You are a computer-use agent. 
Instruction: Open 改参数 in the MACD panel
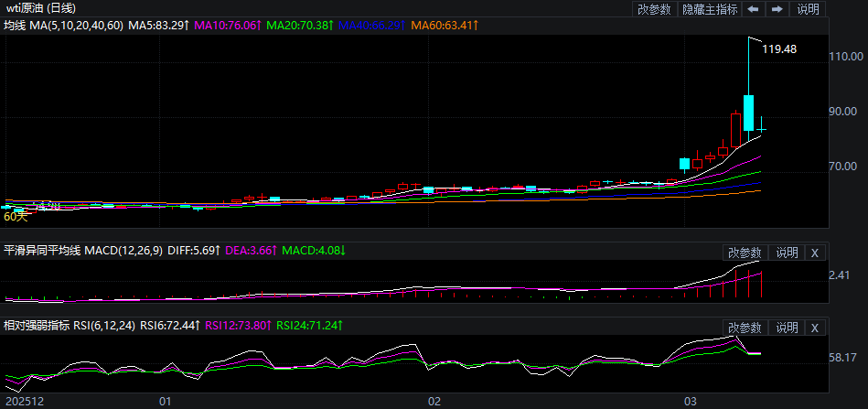click(x=745, y=253)
